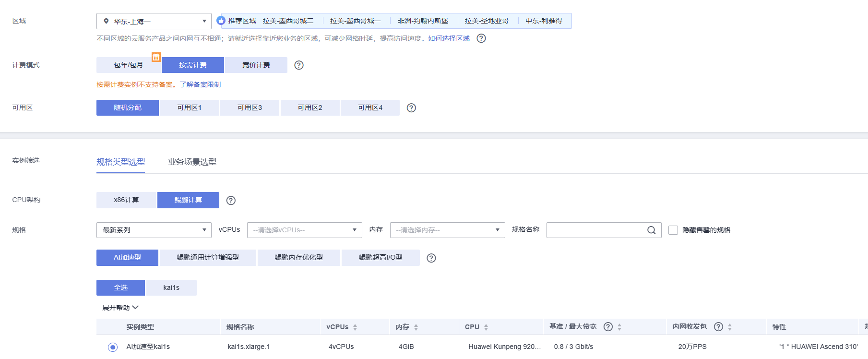Select 包年/包月 billing mode
The image size is (868, 359).
click(128, 65)
